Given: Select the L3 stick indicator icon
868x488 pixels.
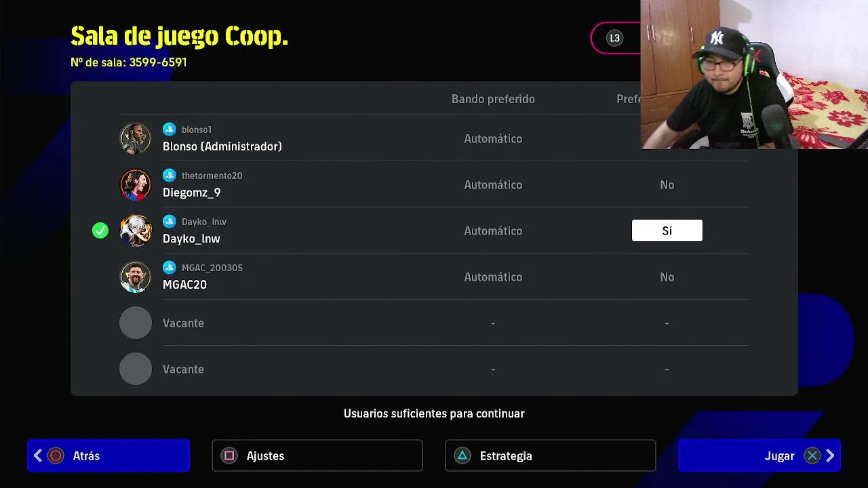Looking at the screenshot, I should [x=614, y=38].
